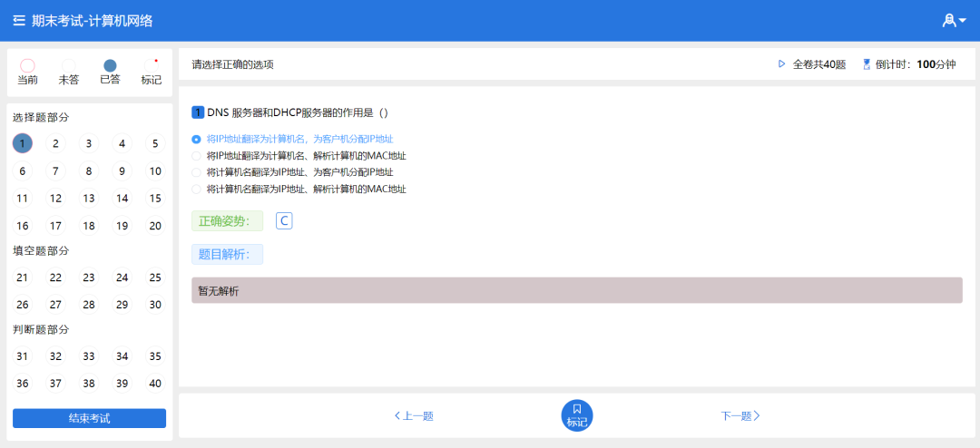The image size is (980, 448).
Task: Click the 倒计时：100分钟 timer text
Action: pyautogui.click(x=916, y=63)
